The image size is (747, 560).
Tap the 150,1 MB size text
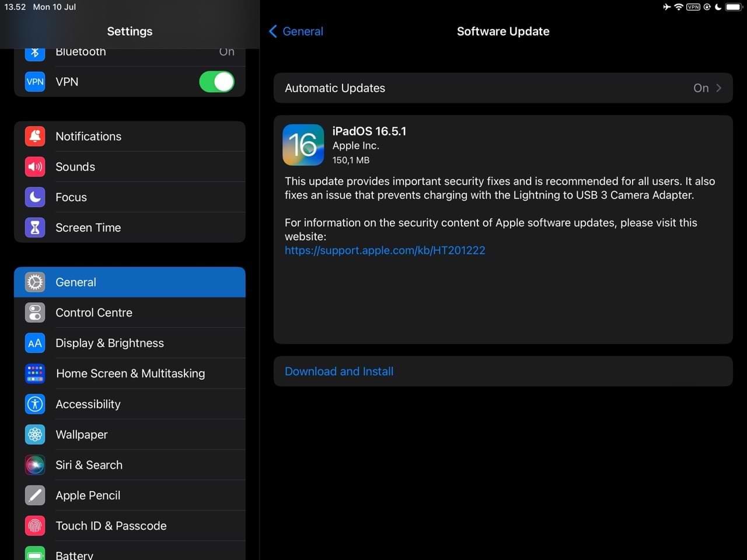tap(351, 160)
